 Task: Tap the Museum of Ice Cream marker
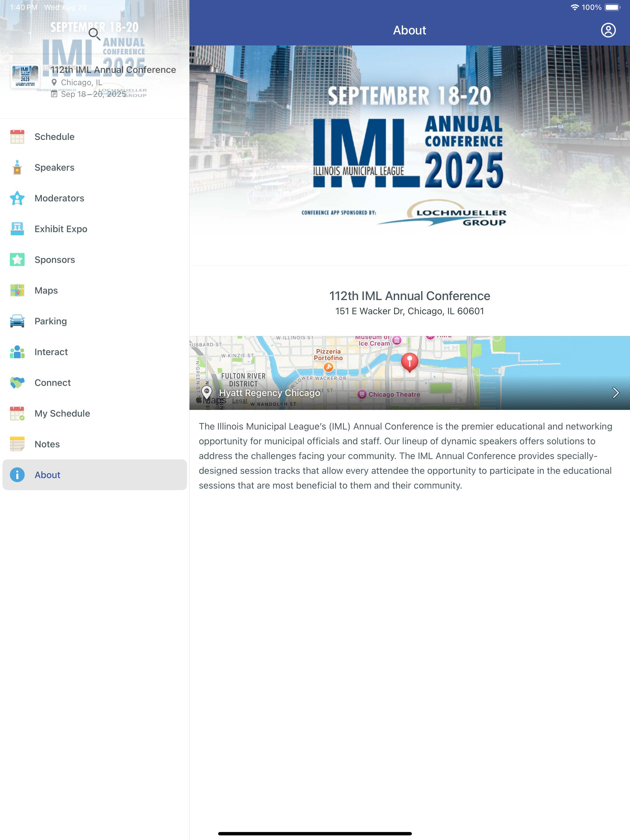click(x=397, y=340)
